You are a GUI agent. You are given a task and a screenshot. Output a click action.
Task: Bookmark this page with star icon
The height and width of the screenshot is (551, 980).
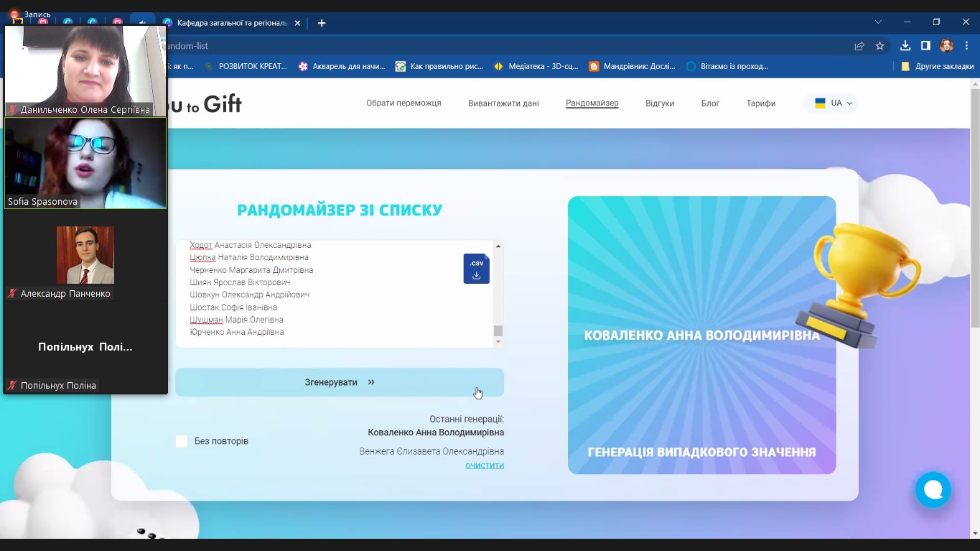879,46
